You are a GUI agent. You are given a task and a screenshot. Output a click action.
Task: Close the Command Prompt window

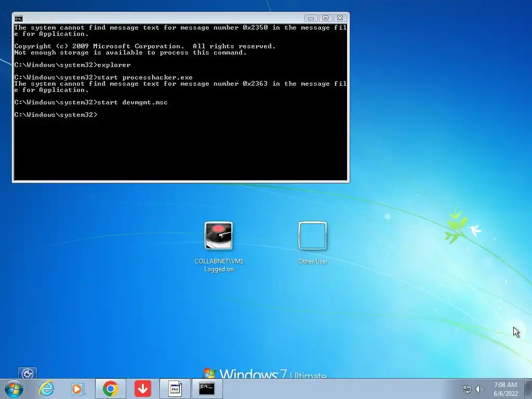pyautogui.click(x=340, y=18)
